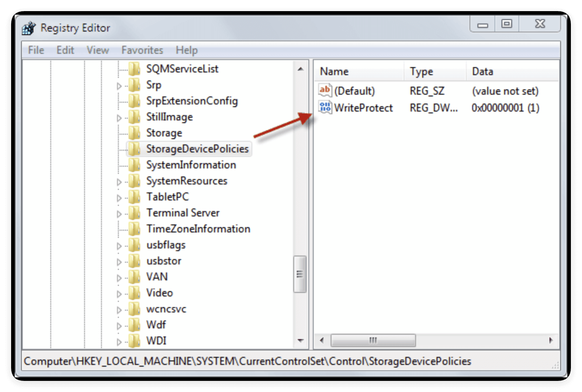582x392 pixels.
Task: Select the StorageDevicePolicies folder icon
Action: (134, 149)
